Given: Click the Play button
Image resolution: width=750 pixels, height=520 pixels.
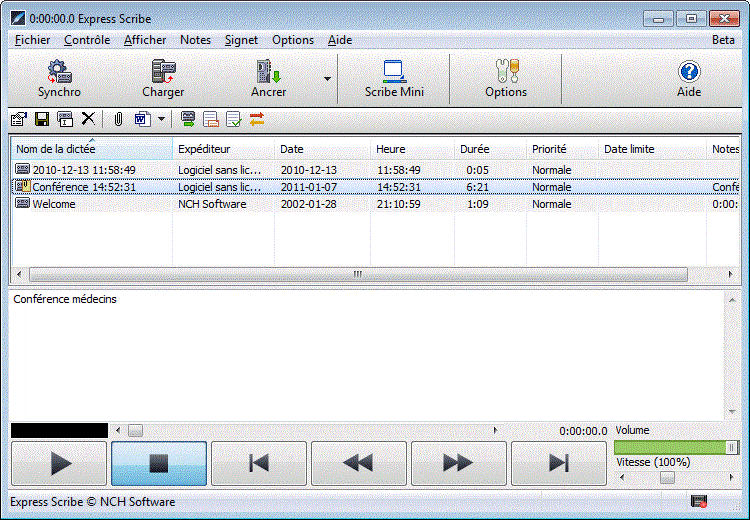Looking at the screenshot, I should coord(59,463).
